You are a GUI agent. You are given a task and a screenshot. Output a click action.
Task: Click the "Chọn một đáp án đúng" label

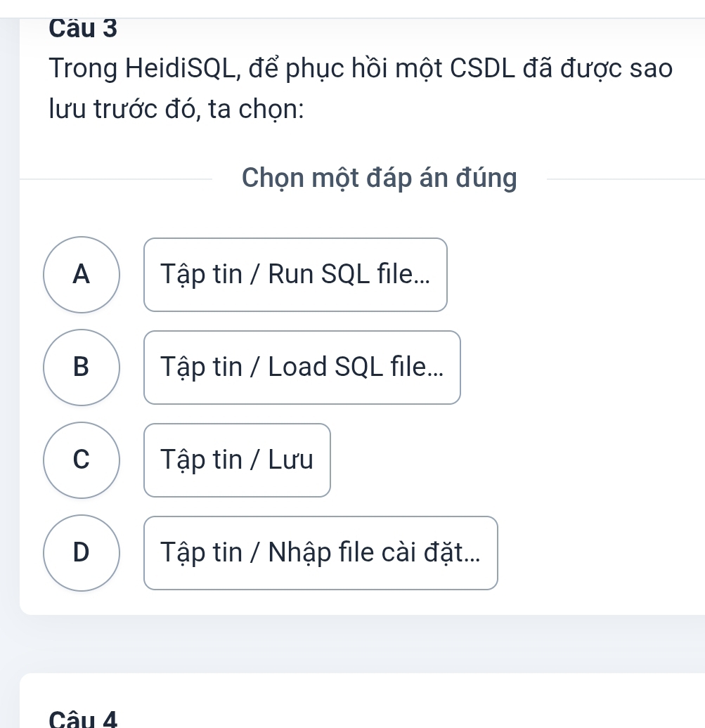[379, 178]
